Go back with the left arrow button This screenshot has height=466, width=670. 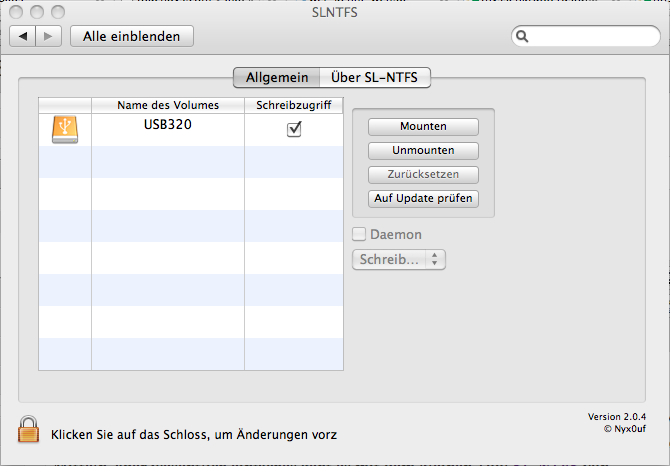pos(24,36)
